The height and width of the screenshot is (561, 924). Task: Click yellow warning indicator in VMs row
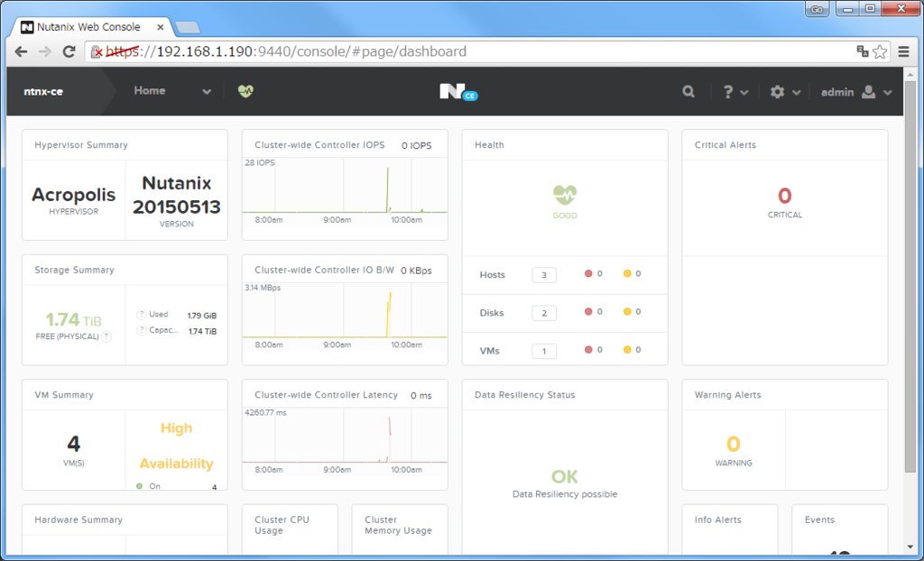627,350
